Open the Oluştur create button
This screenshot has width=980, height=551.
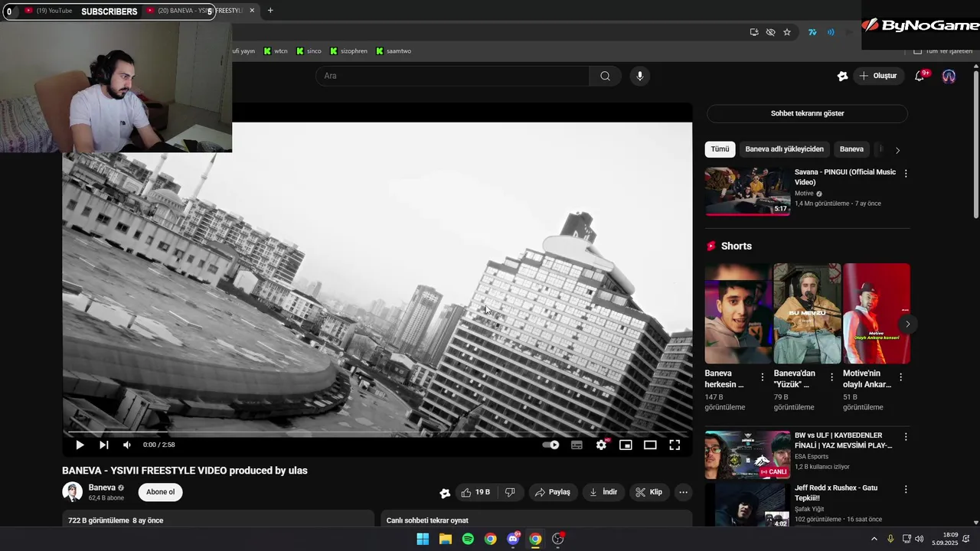[878, 76]
